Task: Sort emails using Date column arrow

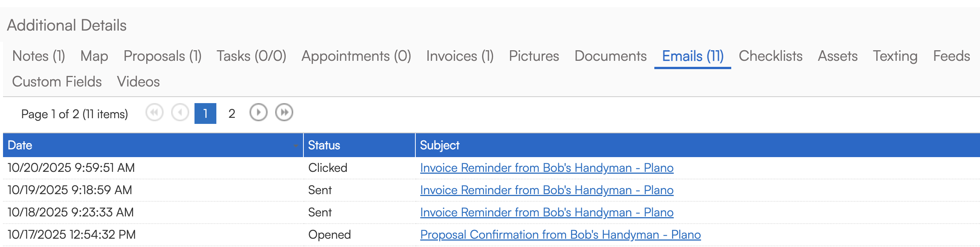Action: click(296, 146)
